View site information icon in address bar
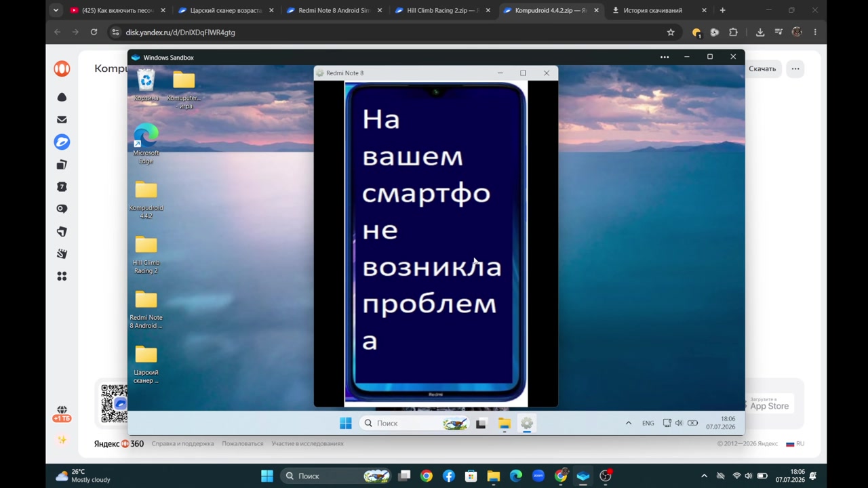Viewport: 868px width, 488px height. point(115,32)
